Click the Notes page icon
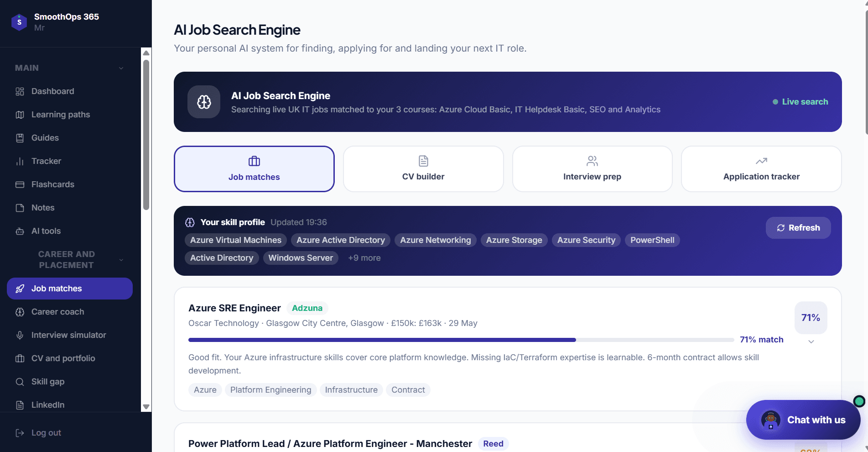Viewport: 868px width, 452px height. pyautogui.click(x=20, y=208)
